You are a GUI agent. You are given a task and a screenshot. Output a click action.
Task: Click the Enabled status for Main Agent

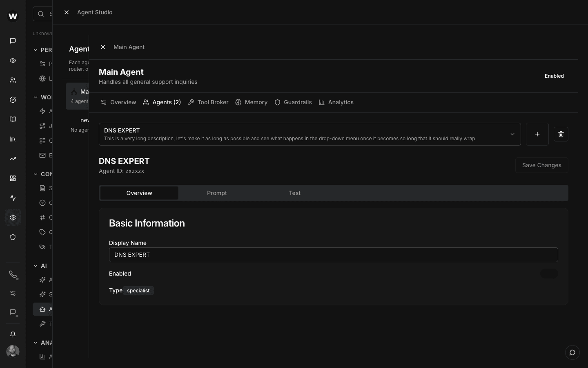[554, 76]
